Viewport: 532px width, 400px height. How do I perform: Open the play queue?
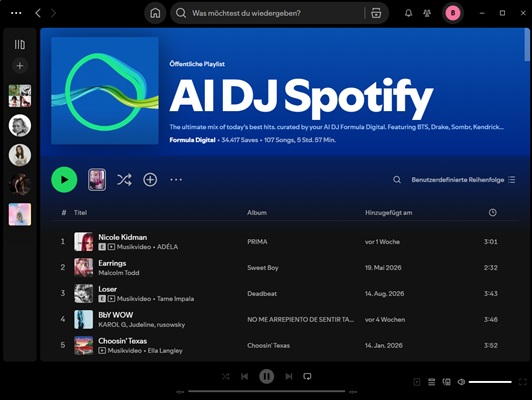point(432,382)
